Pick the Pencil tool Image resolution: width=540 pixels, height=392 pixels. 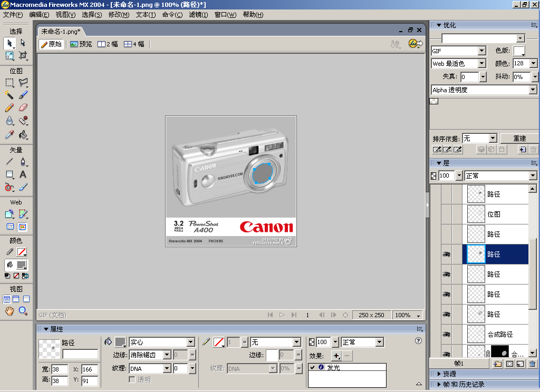[9, 107]
